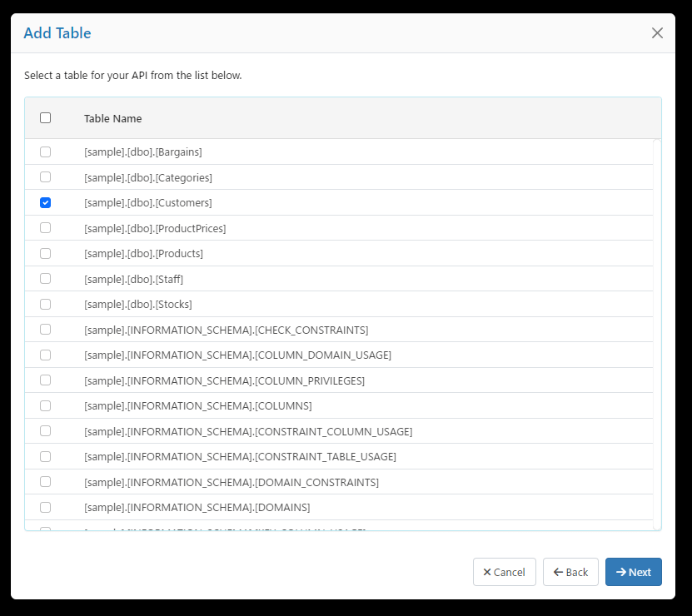This screenshot has width=692, height=616.
Task: Check the COLUMN_DOMAIN_USAGE checkbox
Action: pyautogui.click(x=46, y=355)
